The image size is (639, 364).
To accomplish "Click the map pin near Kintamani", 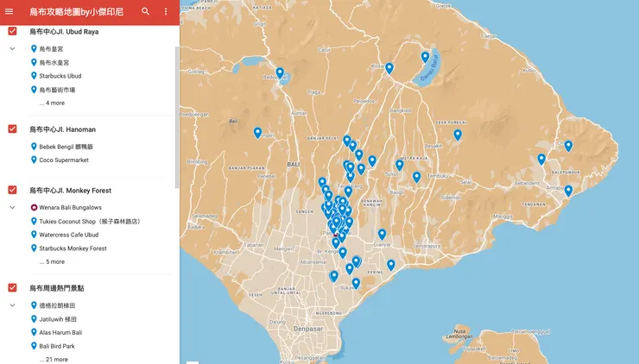I will point(389,68).
